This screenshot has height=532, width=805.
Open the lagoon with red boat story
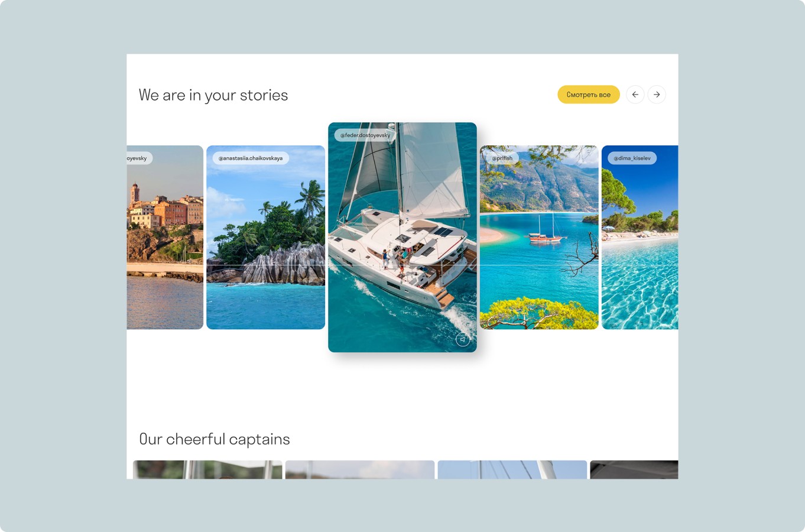pos(539,237)
